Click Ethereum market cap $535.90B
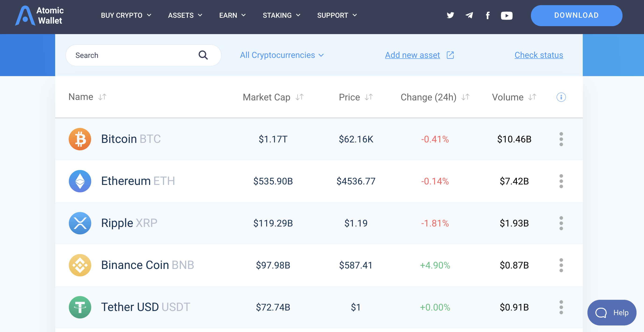 click(273, 181)
